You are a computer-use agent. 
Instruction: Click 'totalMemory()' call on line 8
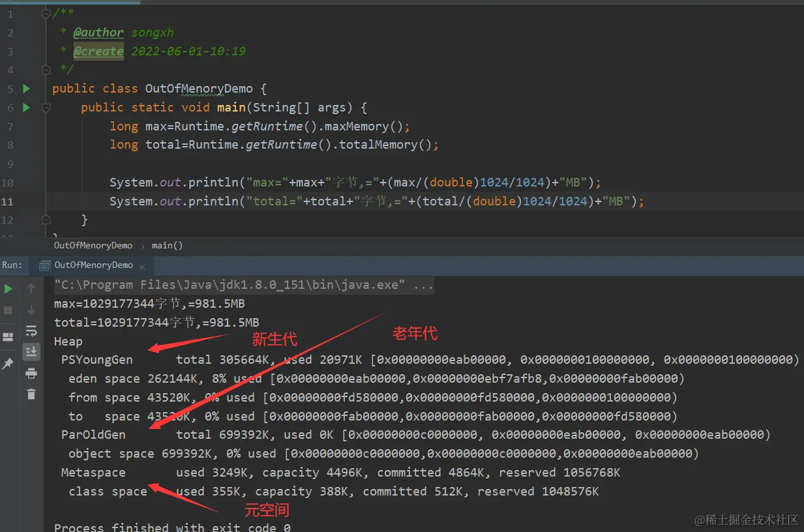(385, 145)
